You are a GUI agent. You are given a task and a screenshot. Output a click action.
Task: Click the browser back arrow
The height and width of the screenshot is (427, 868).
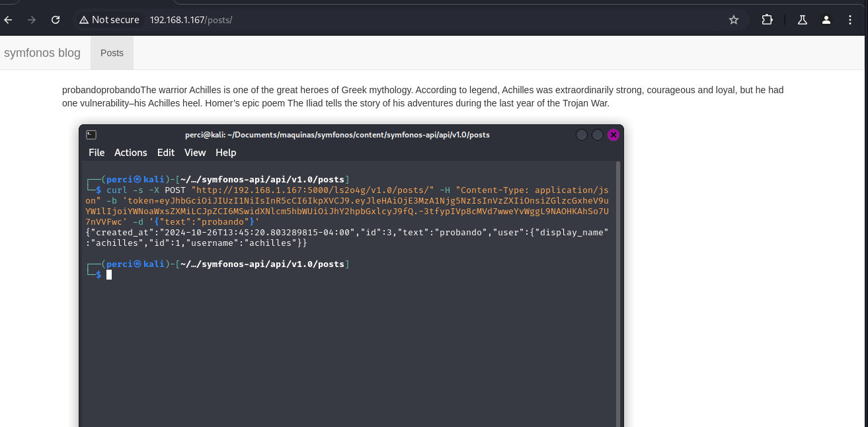coord(8,20)
